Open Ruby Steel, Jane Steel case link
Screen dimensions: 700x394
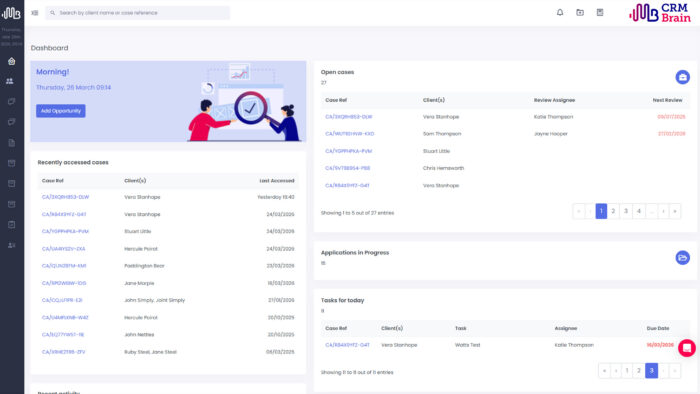(x=63, y=352)
